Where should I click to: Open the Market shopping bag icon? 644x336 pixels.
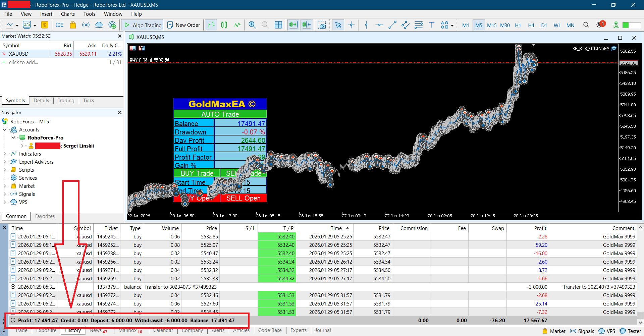click(x=73, y=25)
